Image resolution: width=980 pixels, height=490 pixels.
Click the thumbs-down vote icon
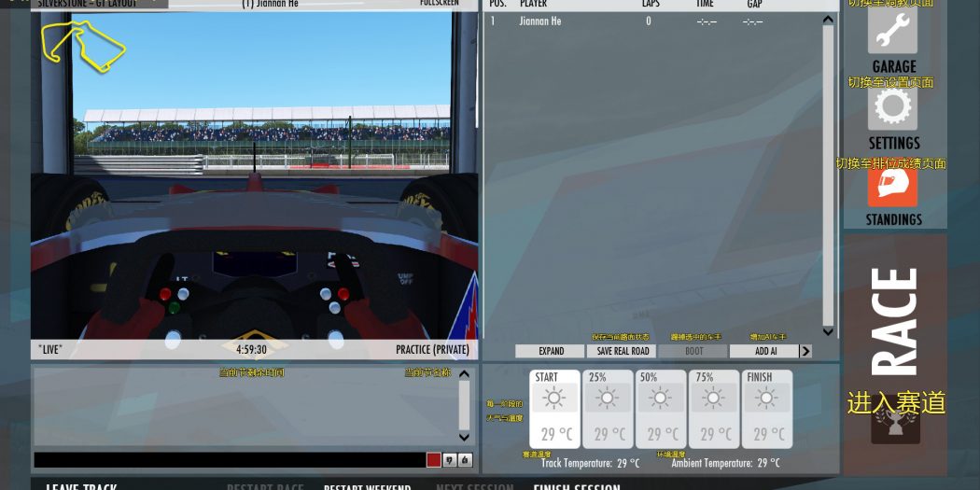coord(449,461)
